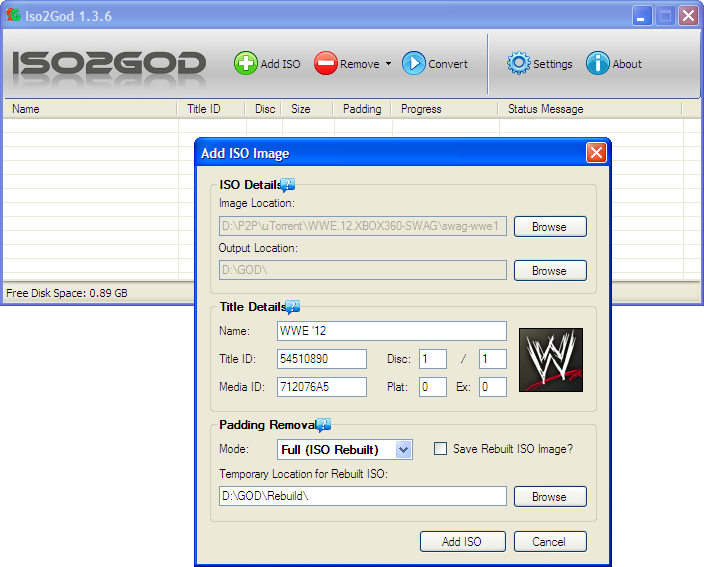Click the Status Message column header
704x567 pixels.
(x=545, y=109)
